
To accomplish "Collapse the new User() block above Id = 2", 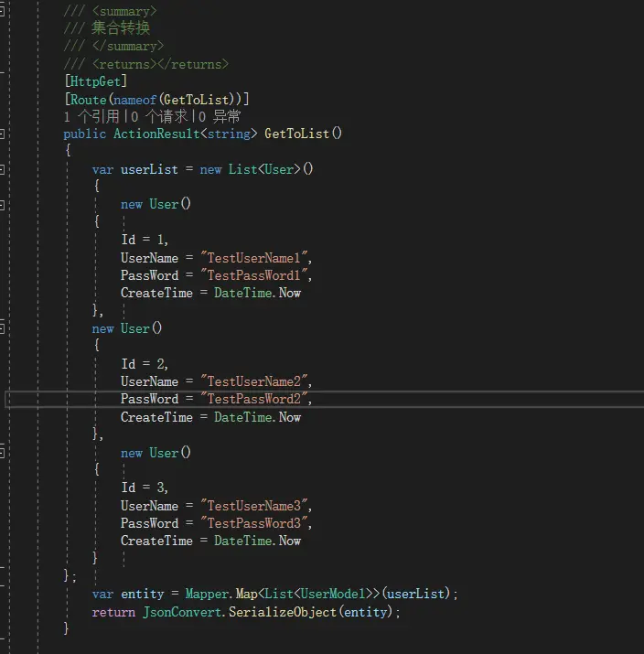I will 2,328.
